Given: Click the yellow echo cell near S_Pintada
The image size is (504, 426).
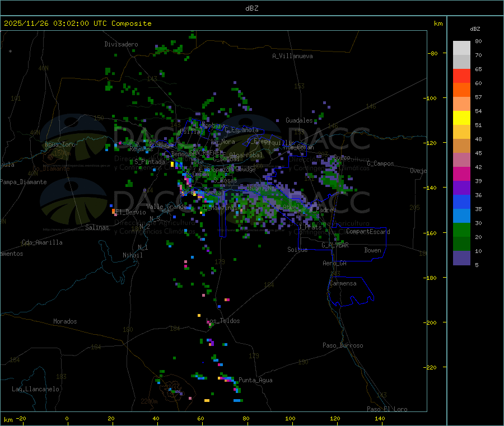Looking at the screenshot, I should [172, 164].
